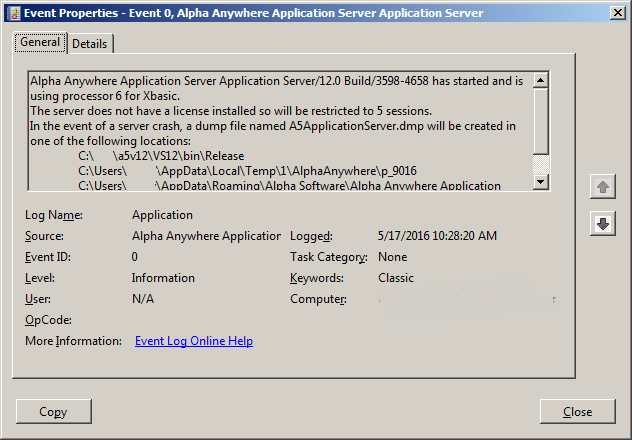
Task: Show the previous event with the up arrow
Action: (x=603, y=187)
